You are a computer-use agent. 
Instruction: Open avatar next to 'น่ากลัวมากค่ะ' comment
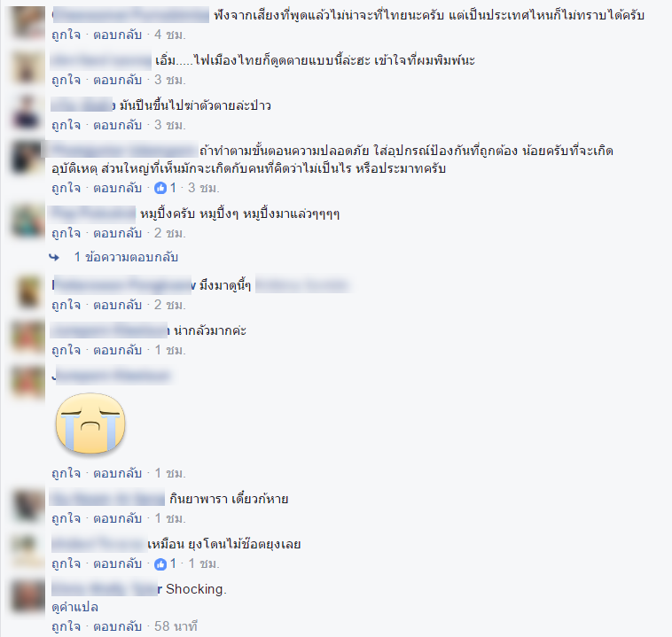(27, 337)
